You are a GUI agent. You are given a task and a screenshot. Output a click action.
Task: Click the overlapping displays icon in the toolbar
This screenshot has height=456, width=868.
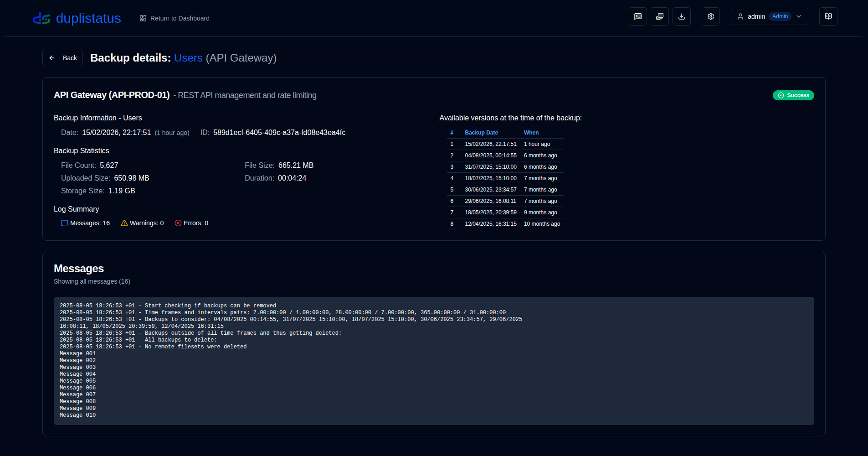pos(659,16)
